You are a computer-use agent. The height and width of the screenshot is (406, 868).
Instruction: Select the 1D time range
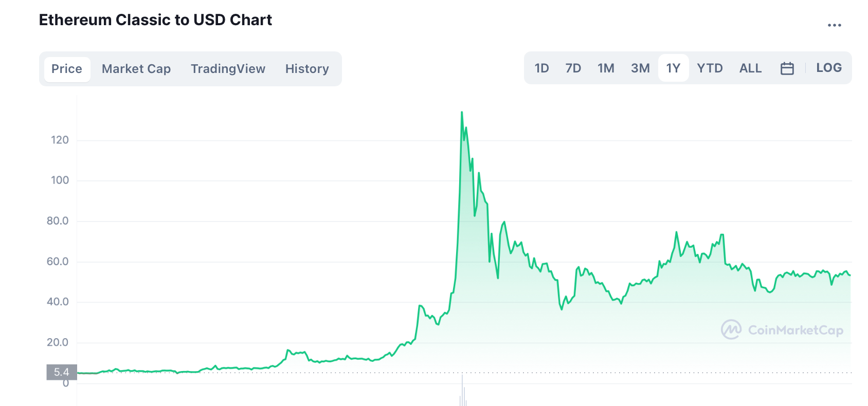tap(541, 68)
